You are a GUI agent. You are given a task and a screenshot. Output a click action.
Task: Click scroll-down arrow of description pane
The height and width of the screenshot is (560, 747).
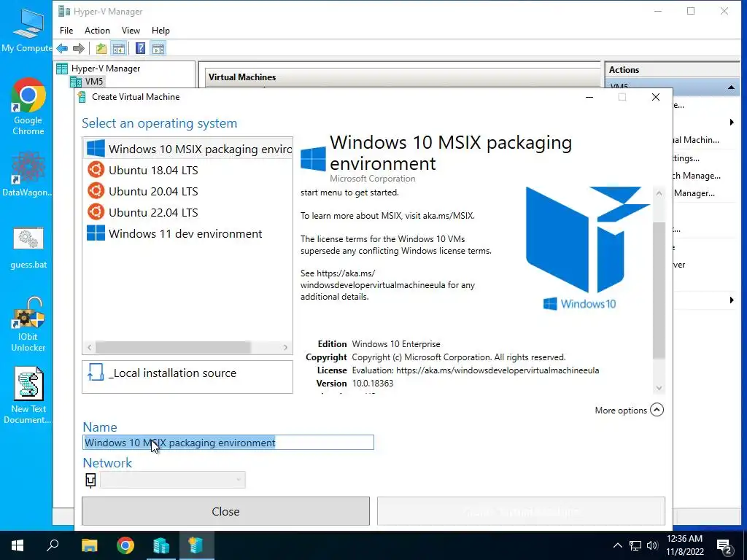pos(659,388)
